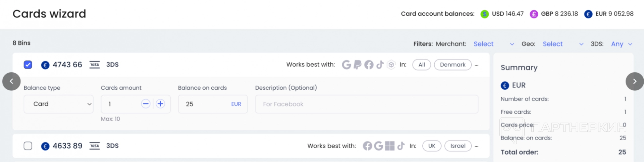The width and height of the screenshot is (644, 162).
Task: Decrease cards amount with minus button
Action: click(x=146, y=104)
